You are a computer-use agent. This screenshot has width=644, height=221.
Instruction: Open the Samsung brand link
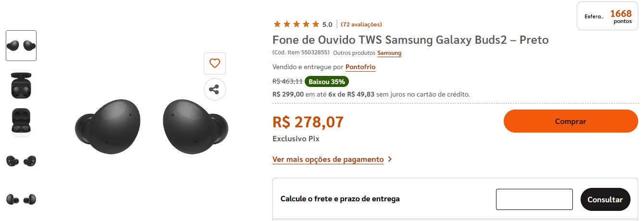[x=389, y=53]
